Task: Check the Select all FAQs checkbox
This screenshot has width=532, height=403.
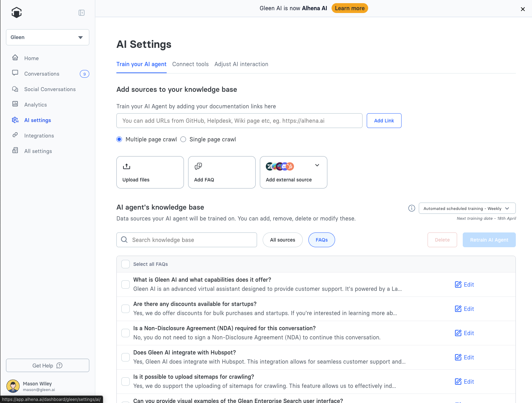Action: pos(126,264)
